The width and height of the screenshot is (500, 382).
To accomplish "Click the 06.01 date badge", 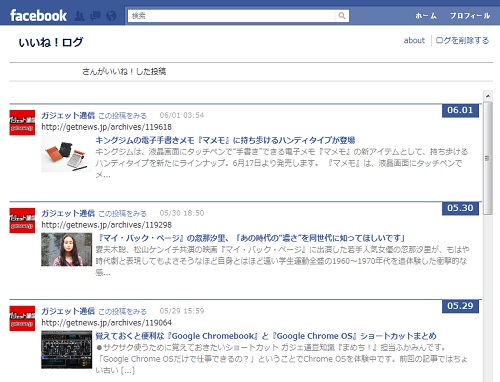I will 460,110.
